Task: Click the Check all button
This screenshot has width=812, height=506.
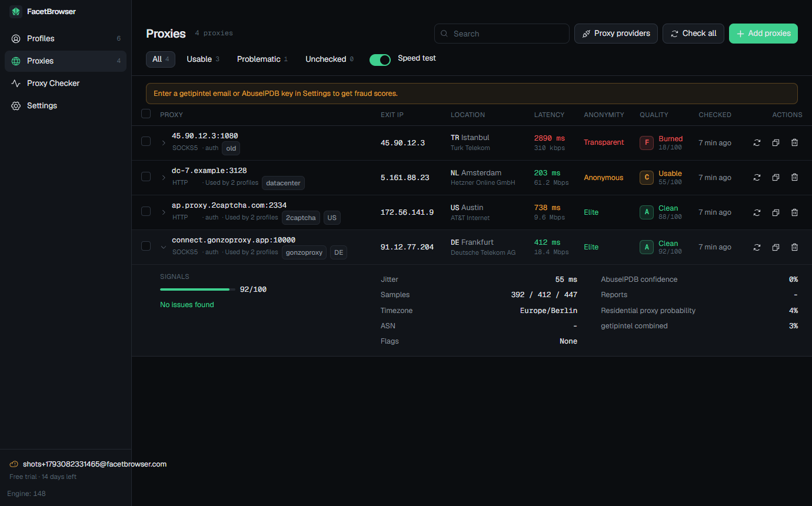Action: (693, 34)
